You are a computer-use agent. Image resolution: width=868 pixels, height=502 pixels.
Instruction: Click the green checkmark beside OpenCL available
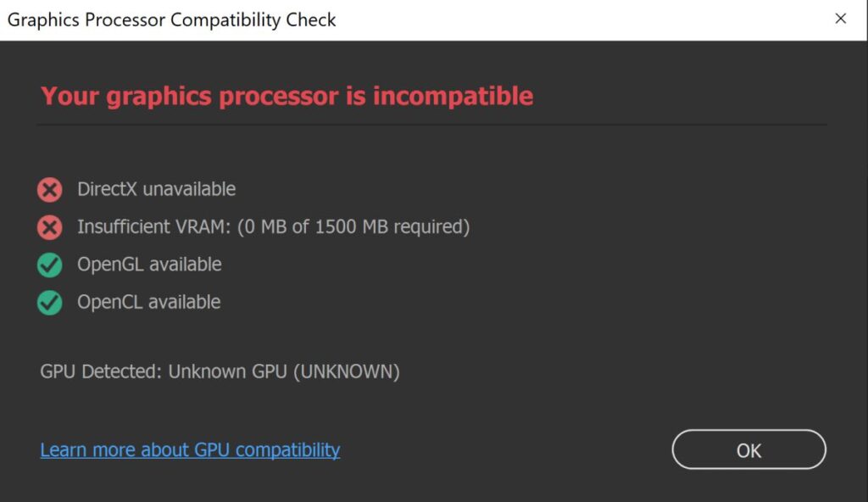(49, 303)
